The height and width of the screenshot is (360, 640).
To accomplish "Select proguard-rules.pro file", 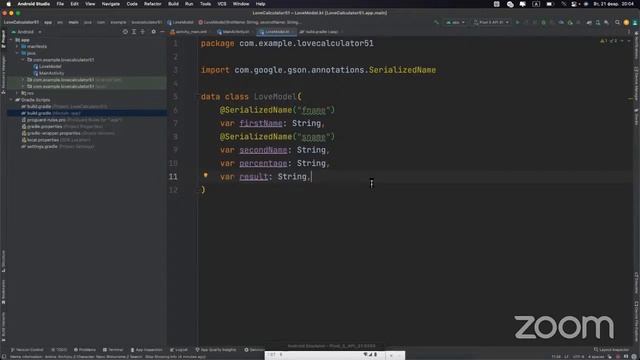I will [x=72, y=120].
